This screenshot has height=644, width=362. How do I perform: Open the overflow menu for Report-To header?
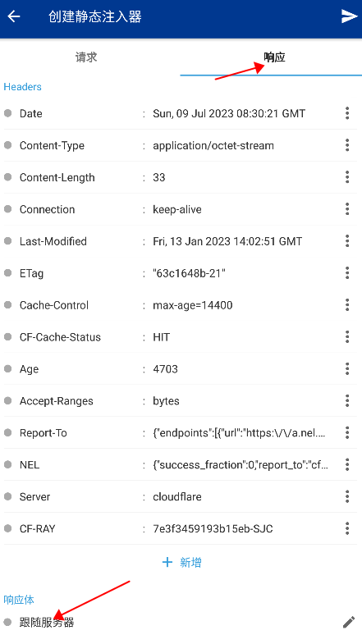click(x=347, y=432)
